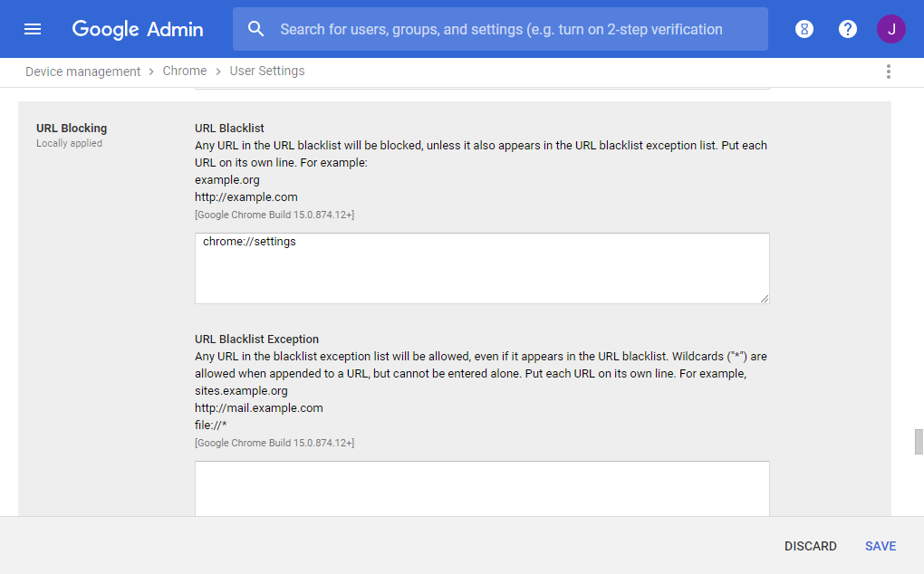
Task: Open the hourglass tasks icon
Action: [x=804, y=29]
